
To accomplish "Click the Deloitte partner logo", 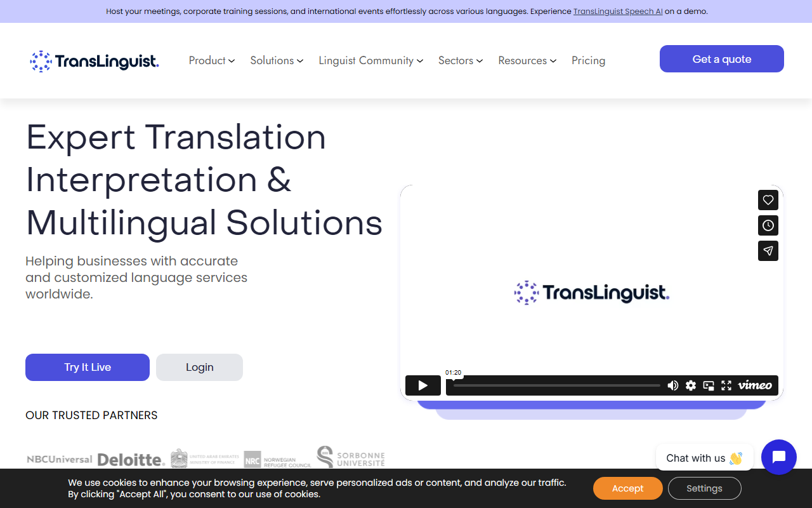I will point(131,459).
